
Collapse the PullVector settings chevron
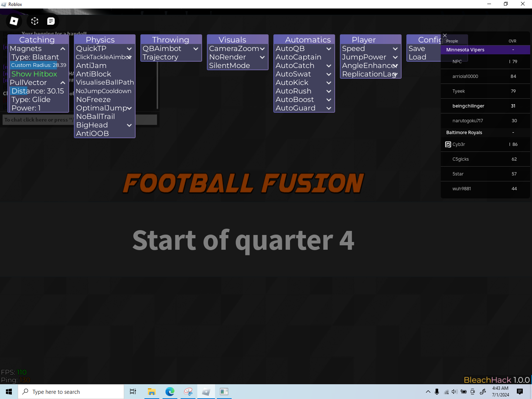pos(63,83)
